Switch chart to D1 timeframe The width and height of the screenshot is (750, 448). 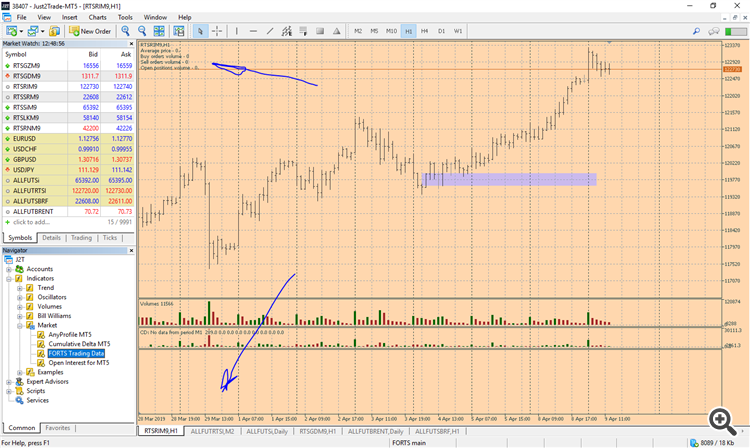click(441, 31)
